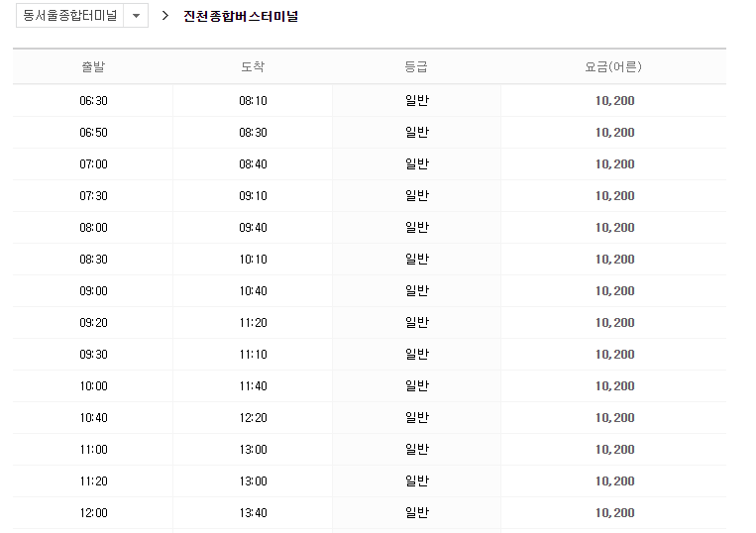Click the 출발 column header

(93, 67)
